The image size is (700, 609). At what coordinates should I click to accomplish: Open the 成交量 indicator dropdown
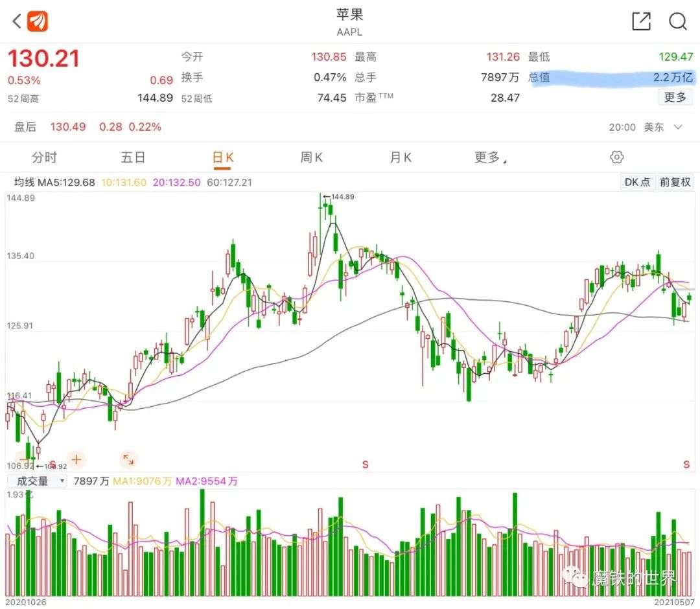point(37,481)
